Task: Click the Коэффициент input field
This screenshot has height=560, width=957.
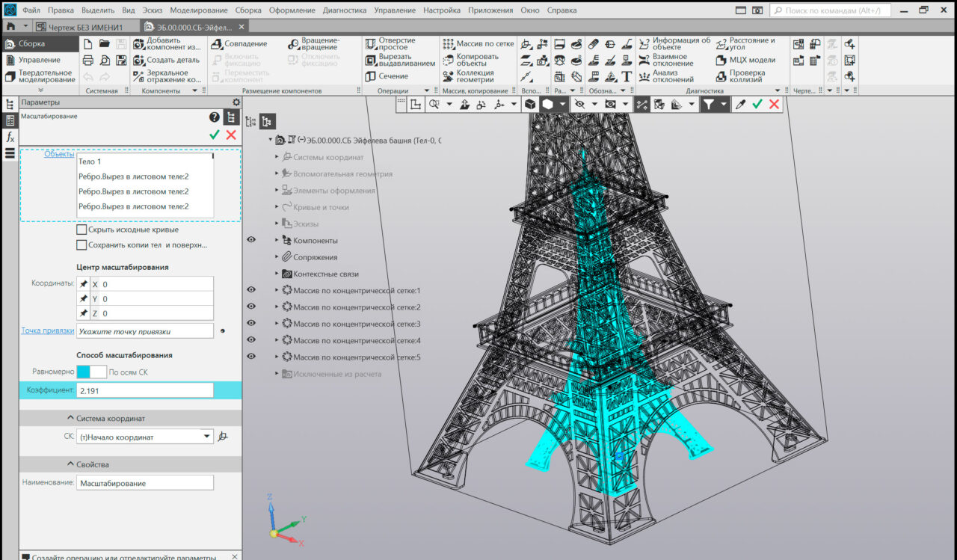Action: (x=144, y=390)
